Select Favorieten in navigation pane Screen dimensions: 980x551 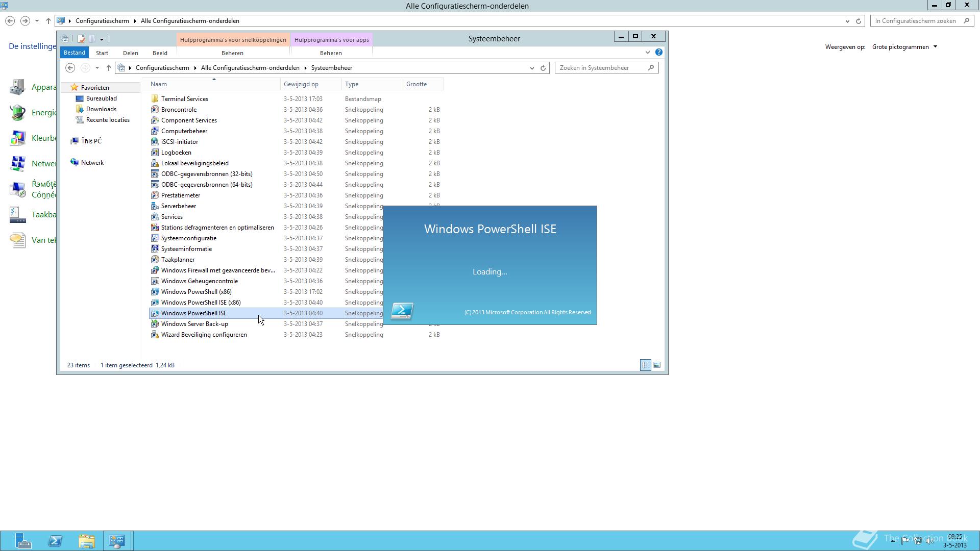[95, 88]
